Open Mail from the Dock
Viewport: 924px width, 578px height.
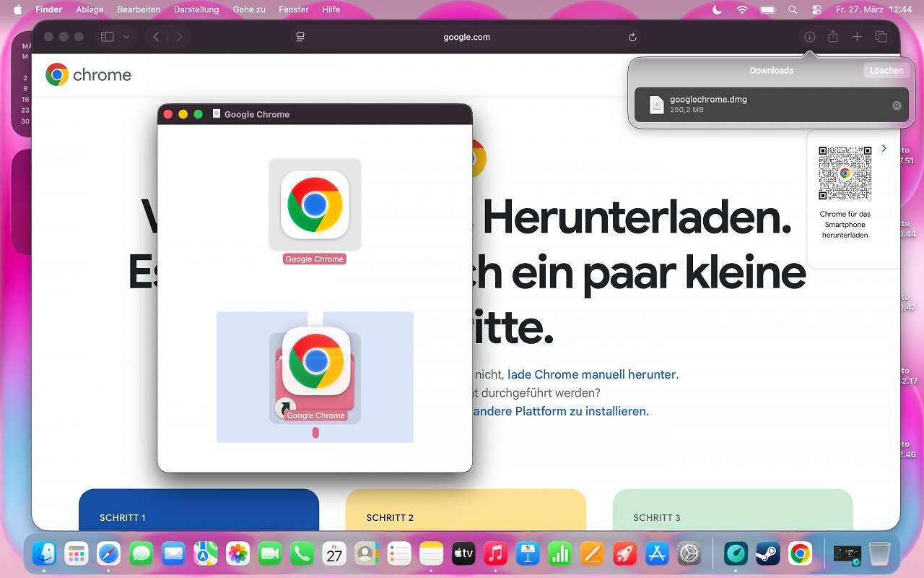point(173,554)
